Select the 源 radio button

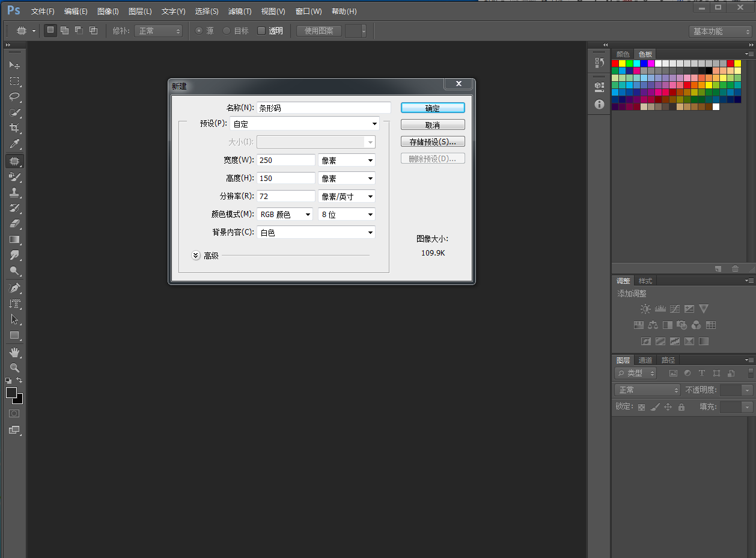tap(199, 31)
